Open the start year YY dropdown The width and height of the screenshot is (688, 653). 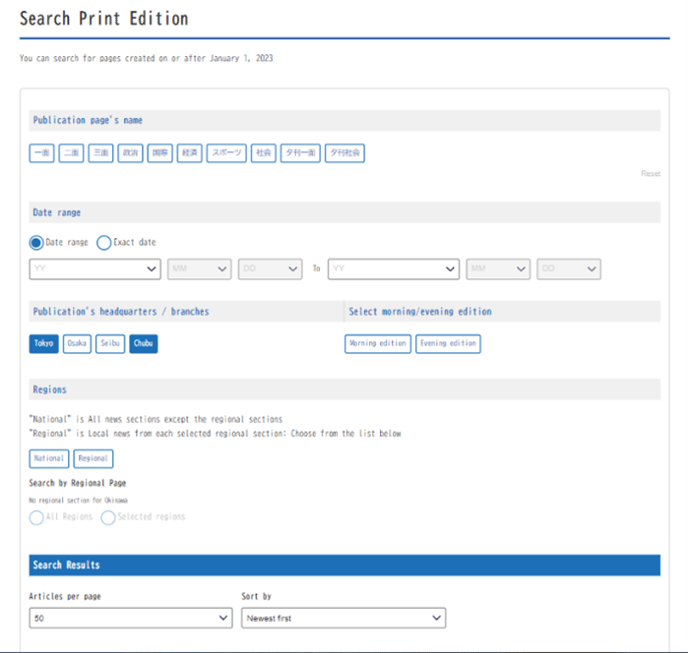click(95, 269)
